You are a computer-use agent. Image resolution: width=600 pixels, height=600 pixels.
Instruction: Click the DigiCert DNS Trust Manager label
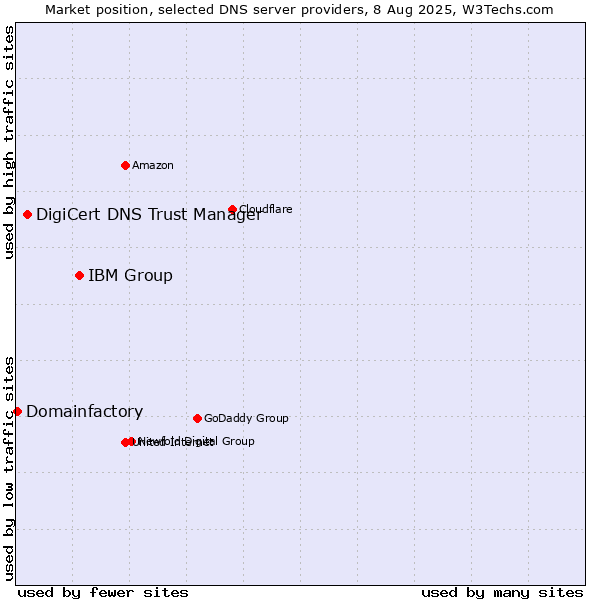[x=149, y=214]
